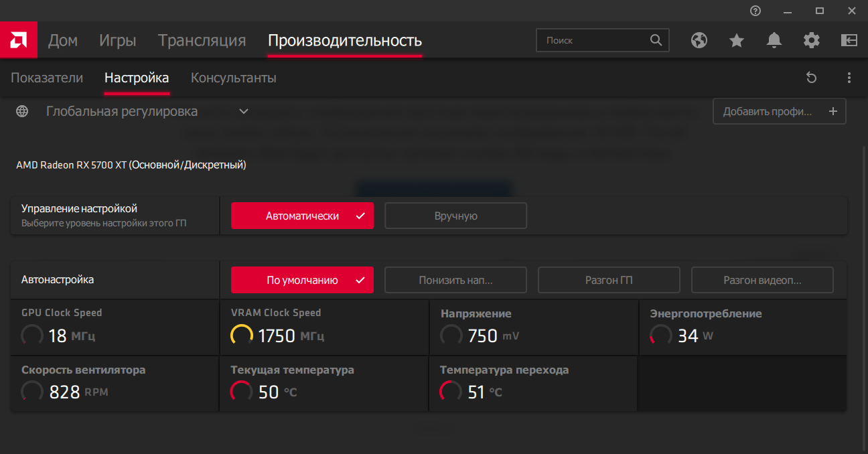Open the Дом tab

pyautogui.click(x=63, y=40)
